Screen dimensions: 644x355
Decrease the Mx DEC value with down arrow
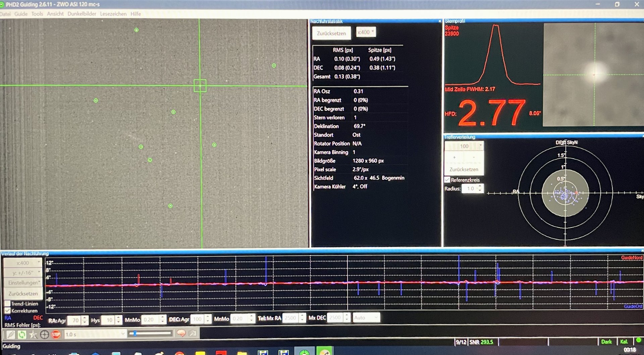tap(347, 320)
